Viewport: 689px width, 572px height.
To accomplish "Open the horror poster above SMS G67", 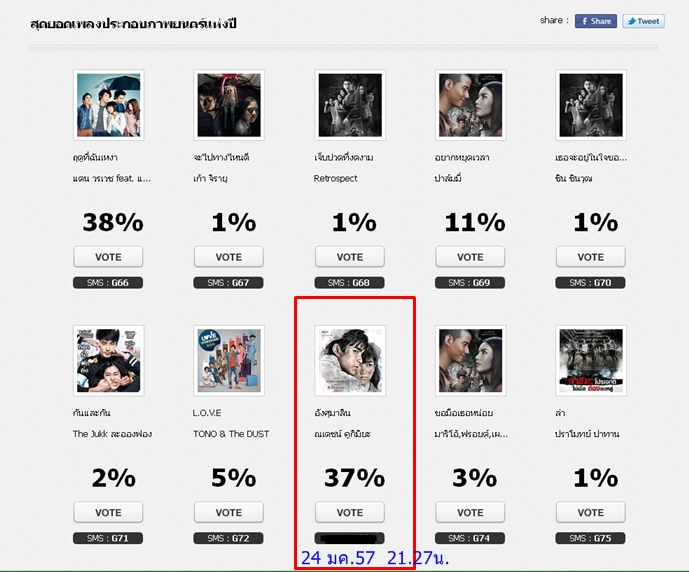I will coord(229,105).
